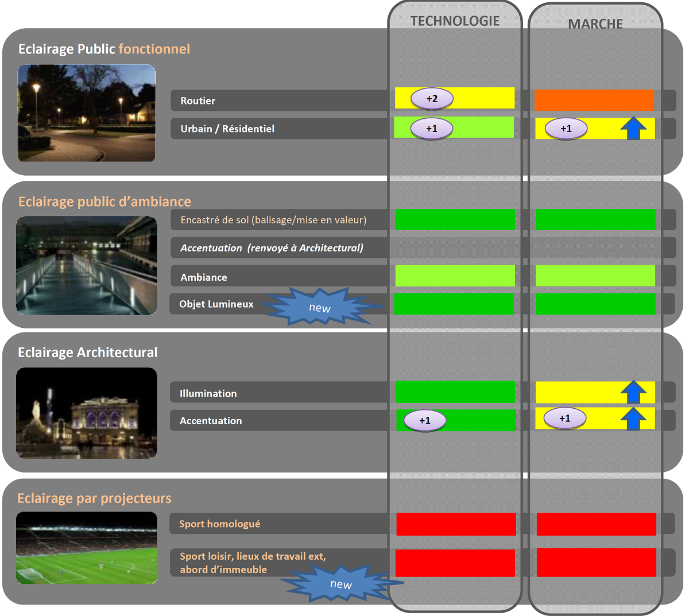Select the red Marché bar for Sport loisir

(597, 563)
